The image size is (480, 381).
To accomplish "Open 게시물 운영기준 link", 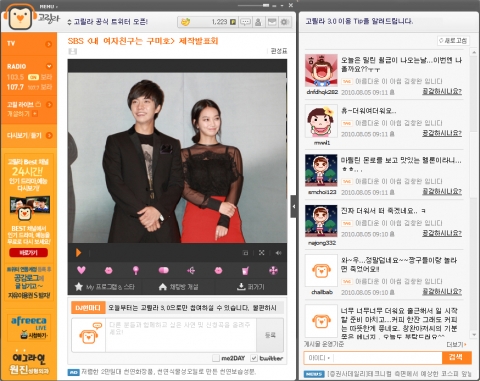I will coord(323,344).
